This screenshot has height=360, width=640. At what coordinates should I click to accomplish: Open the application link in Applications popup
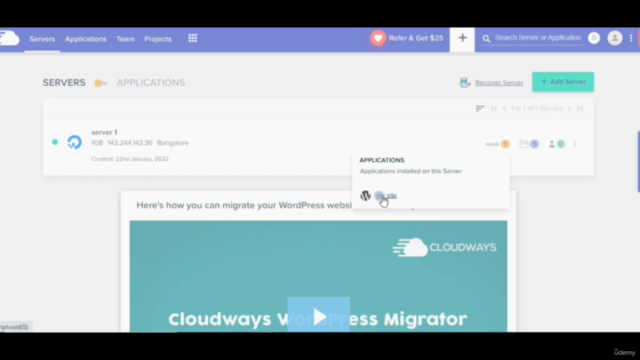[x=386, y=196]
